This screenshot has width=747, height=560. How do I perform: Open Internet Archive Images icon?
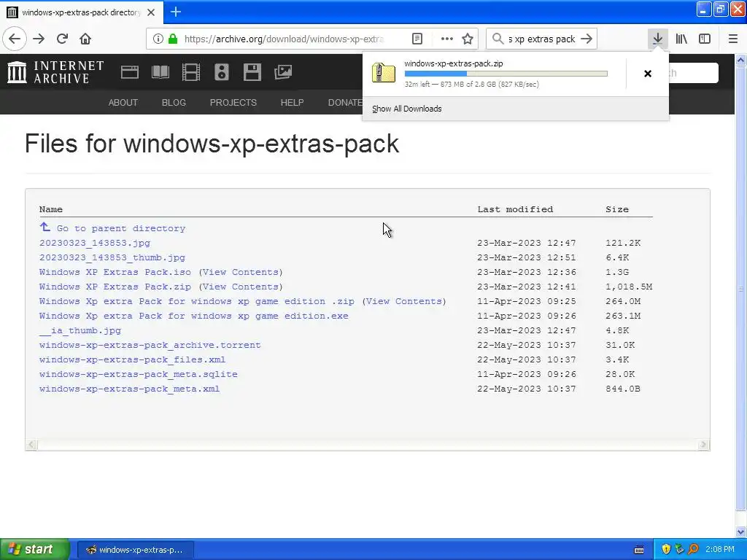click(283, 72)
